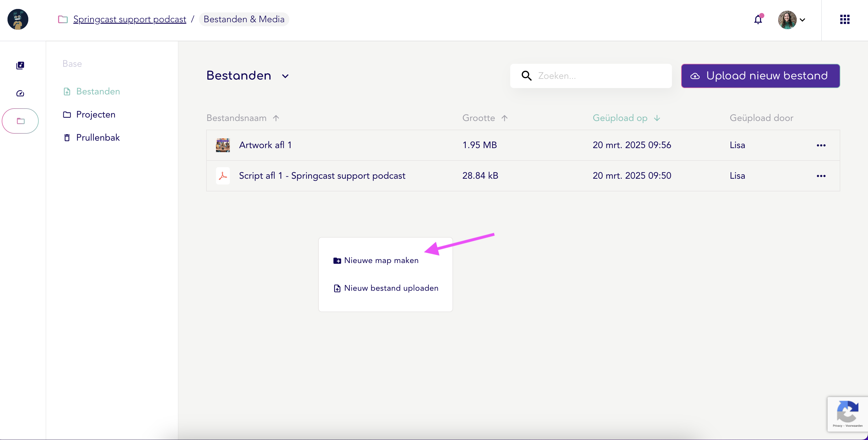Go to Prullenbak in sidebar

point(91,137)
